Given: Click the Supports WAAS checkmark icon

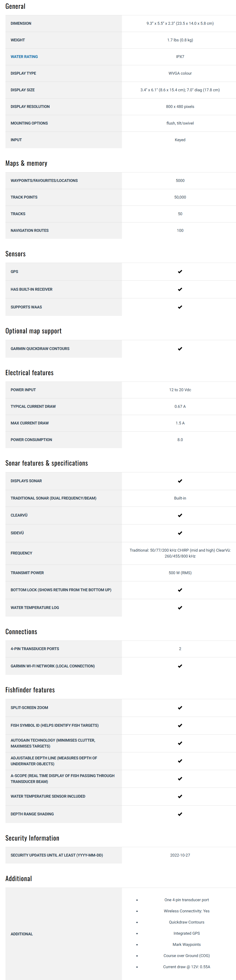Looking at the screenshot, I should [180, 307].
